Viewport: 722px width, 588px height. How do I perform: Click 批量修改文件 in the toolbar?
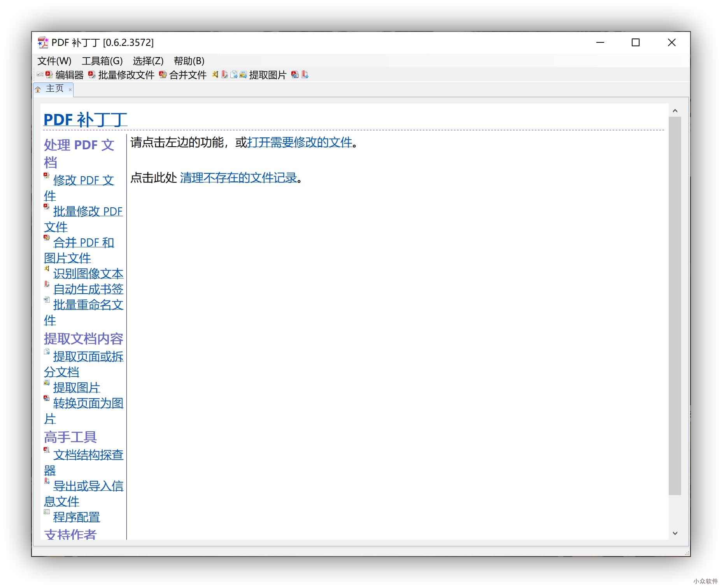click(121, 75)
